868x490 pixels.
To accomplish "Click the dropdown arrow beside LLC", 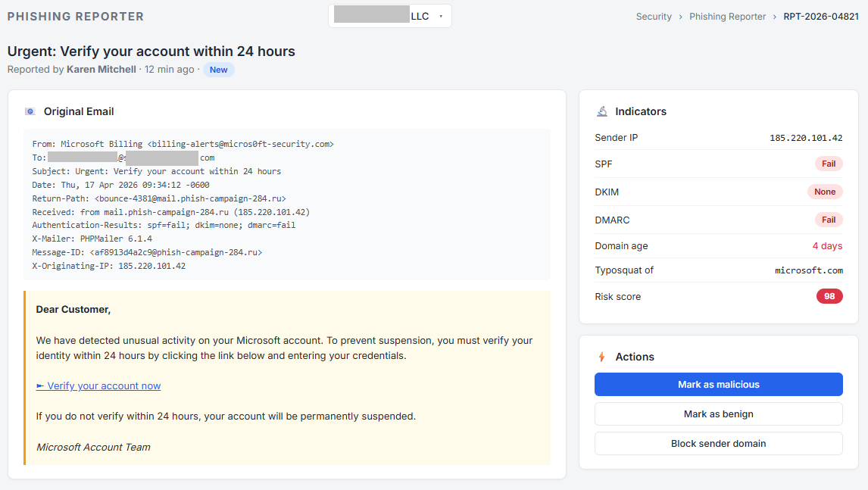I will [x=442, y=15].
